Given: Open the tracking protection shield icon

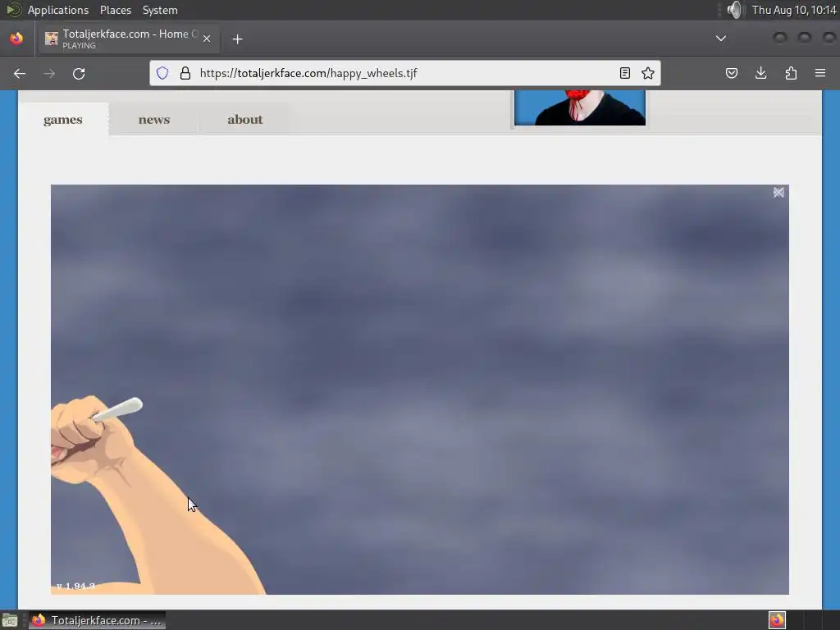Looking at the screenshot, I should pos(162,73).
